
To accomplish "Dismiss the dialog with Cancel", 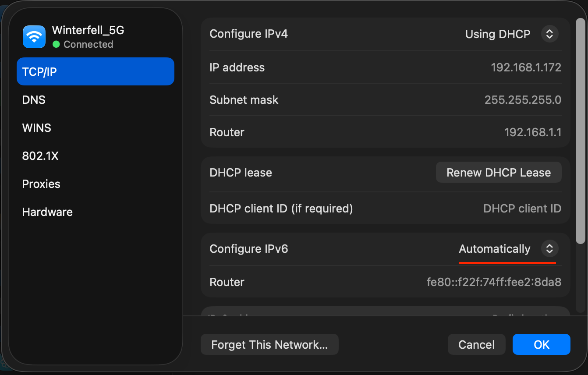I will click(477, 344).
